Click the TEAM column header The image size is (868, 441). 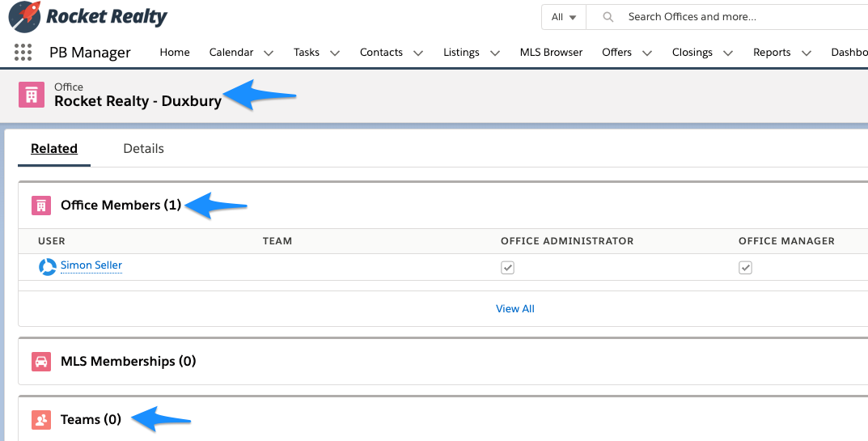point(277,241)
